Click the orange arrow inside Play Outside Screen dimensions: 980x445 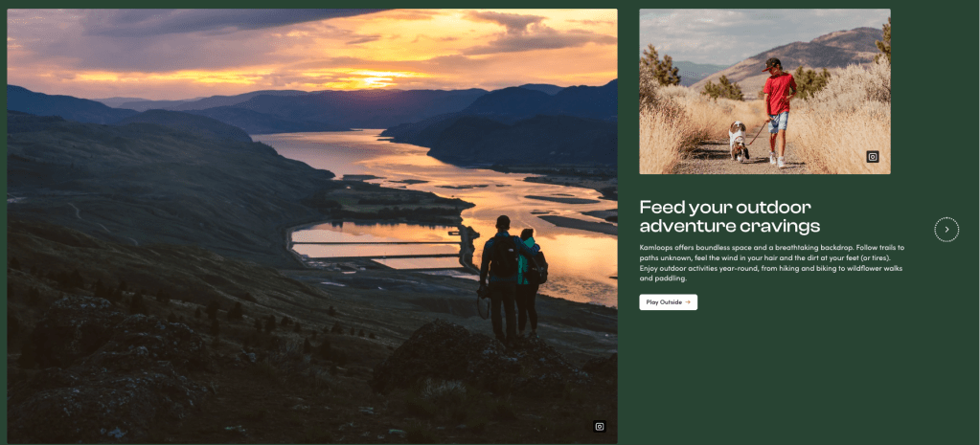click(x=688, y=302)
